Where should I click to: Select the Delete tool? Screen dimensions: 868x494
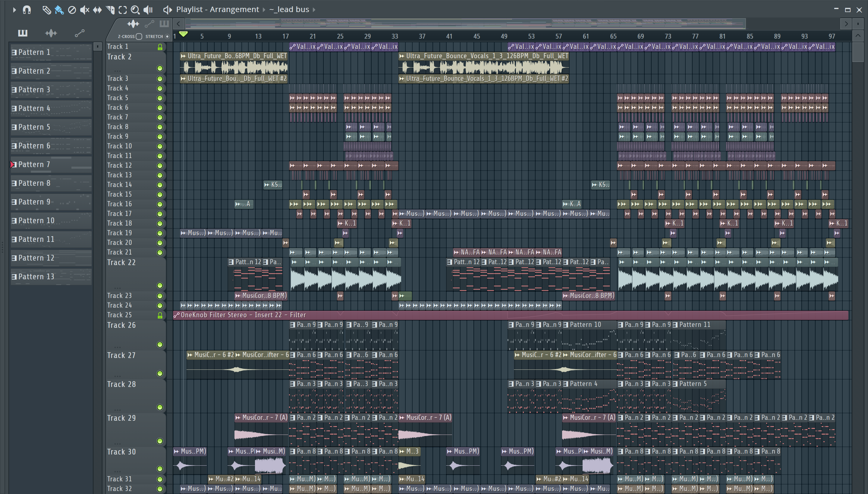72,10
